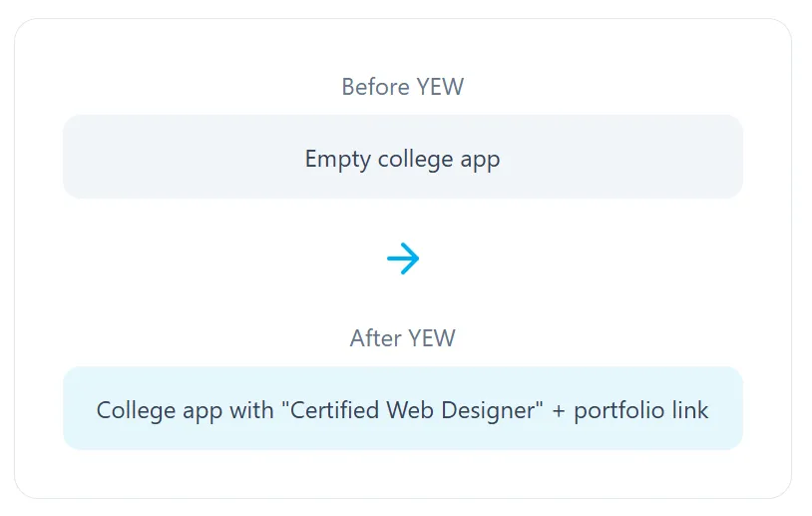Click the word "Empty" in gray box
Screen dimensions: 812x516
[x=337, y=159]
